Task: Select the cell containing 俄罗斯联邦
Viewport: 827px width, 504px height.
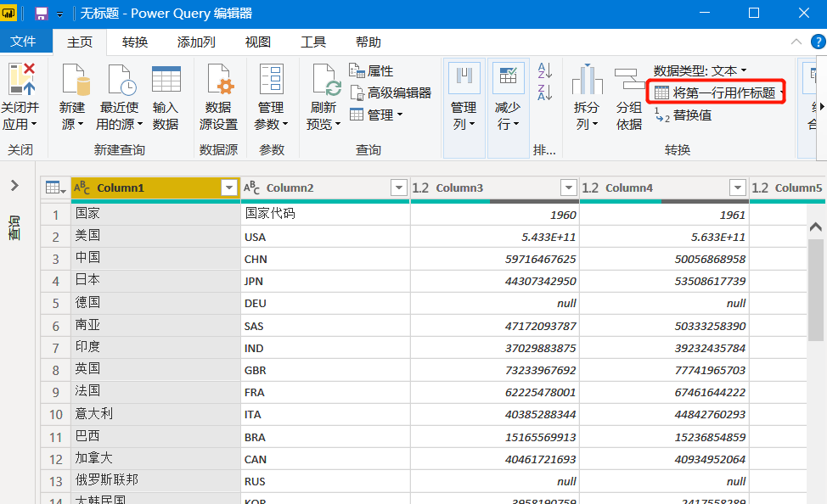Action: point(155,481)
